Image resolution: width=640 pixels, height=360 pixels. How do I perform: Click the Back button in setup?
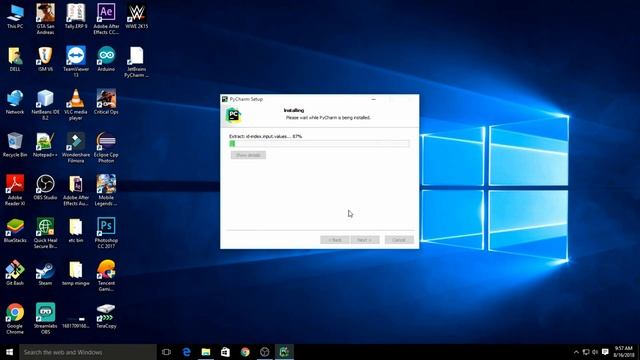(x=334, y=240)
